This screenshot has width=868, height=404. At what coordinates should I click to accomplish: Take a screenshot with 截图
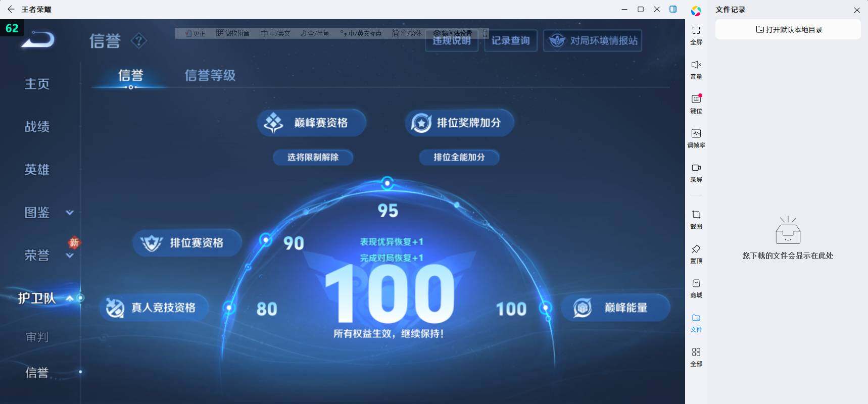(x=696, y=220)
